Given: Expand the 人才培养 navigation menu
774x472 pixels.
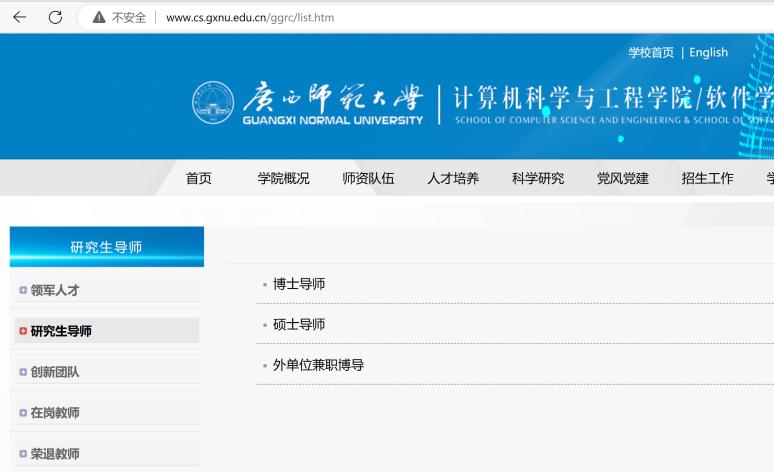Looking at the screenshot, I should point(453,178).
